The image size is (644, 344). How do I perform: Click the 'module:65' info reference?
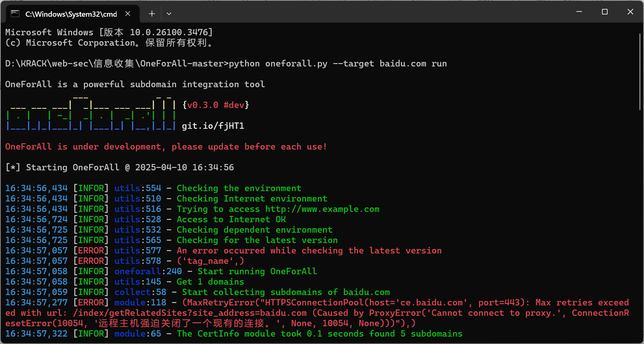pos(137,334)
